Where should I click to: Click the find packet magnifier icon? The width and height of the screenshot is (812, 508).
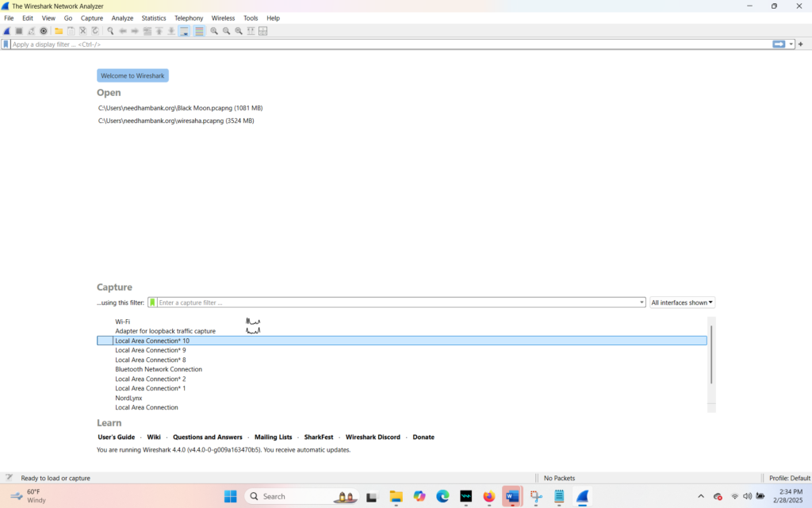tap(110, 31)
